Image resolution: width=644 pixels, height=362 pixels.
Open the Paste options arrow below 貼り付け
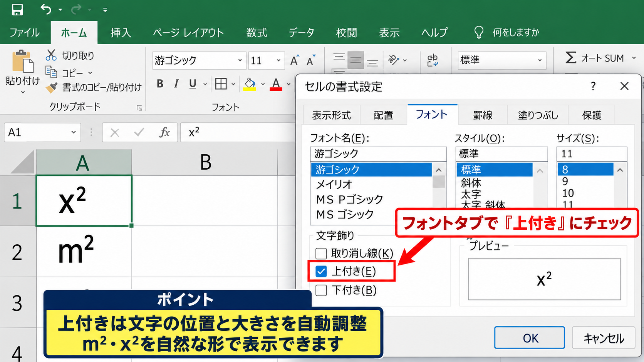[23, 92]
